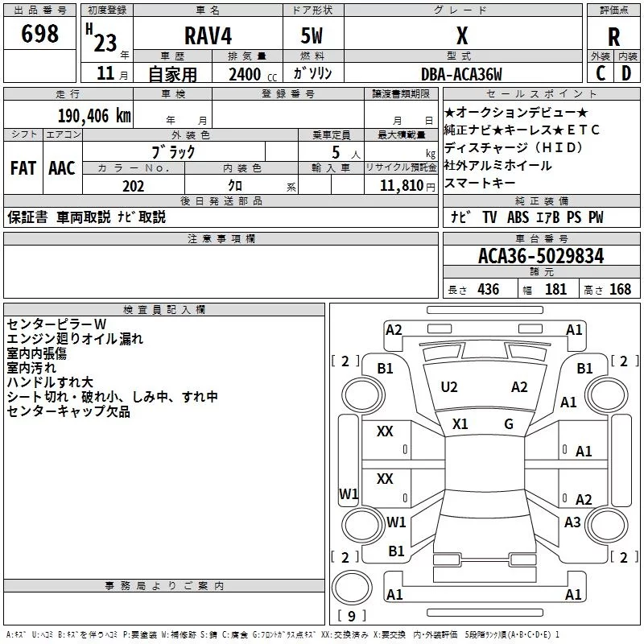Click color number 202

[x=134, y=186]
